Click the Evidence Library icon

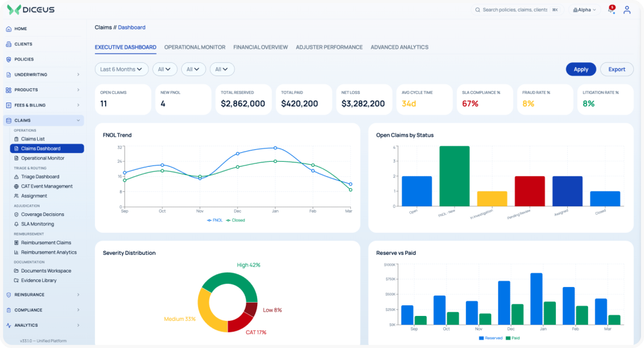(16, 280)
